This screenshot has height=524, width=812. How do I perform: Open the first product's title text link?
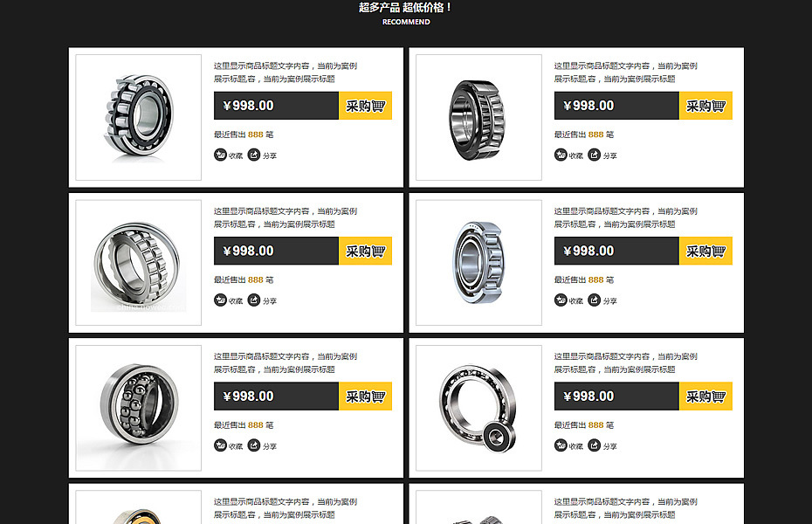tap(286, 72)
